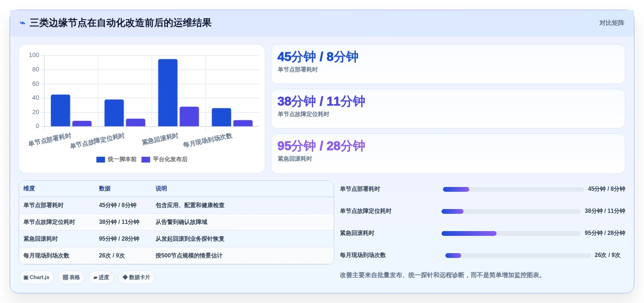Toggle the 统一脚本前 legend color box

coord(101,160)
